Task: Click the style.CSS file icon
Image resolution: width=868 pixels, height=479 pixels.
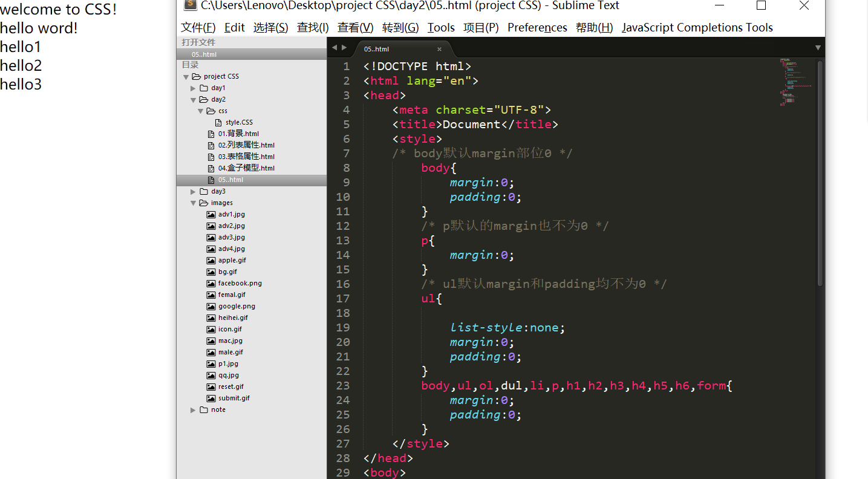Action: (218, 123)
